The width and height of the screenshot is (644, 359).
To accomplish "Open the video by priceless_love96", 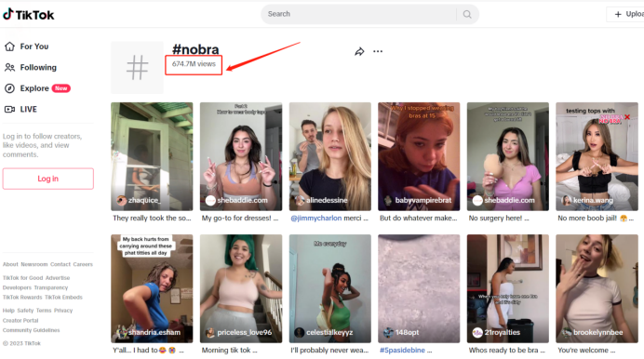I will click(241, 288).
